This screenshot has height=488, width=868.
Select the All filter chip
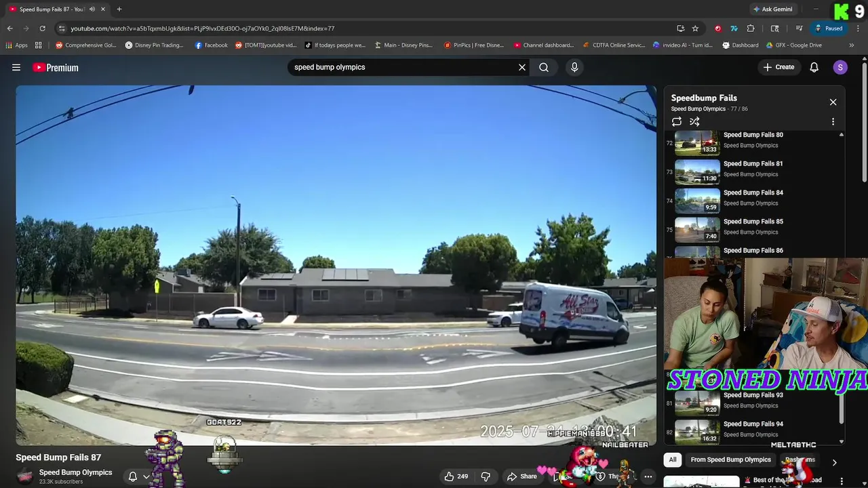(x=673, y=460)
